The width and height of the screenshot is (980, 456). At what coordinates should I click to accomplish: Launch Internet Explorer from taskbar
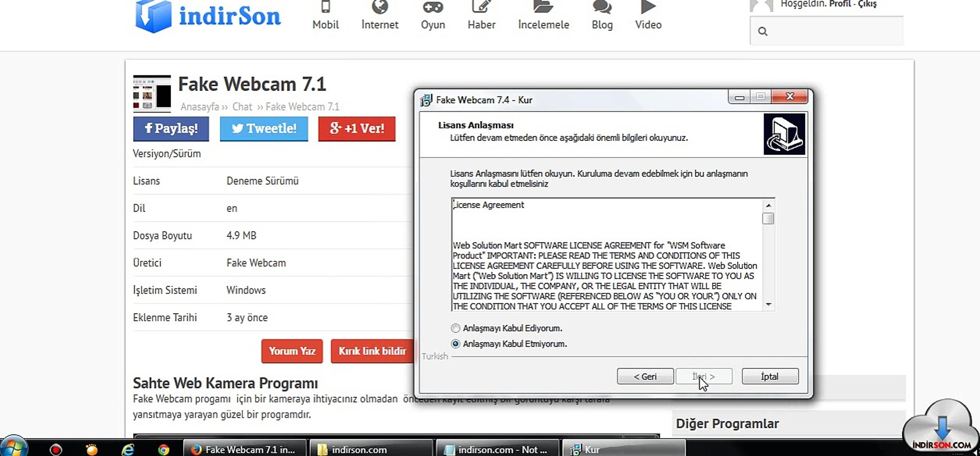(x=128, y=450)
